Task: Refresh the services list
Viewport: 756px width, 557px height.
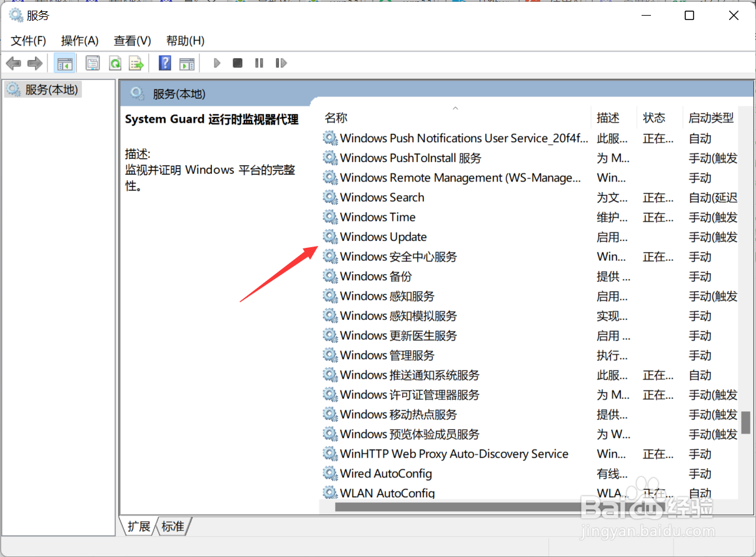Action: click(115, 63)
